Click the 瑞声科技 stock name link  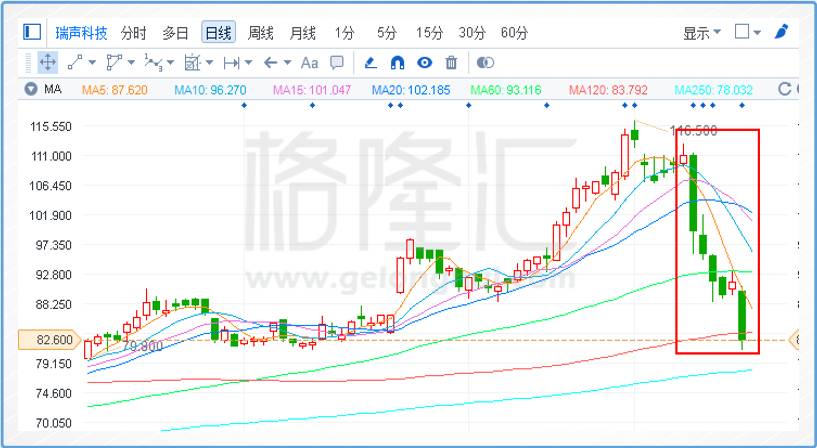tap(81, 33)
